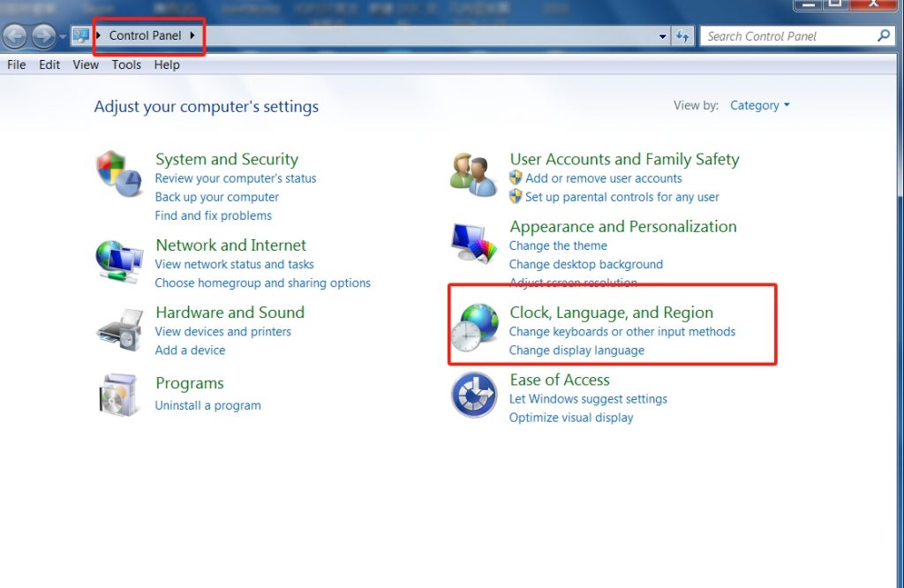Open the User Accounts people icon

coord(473,175)
